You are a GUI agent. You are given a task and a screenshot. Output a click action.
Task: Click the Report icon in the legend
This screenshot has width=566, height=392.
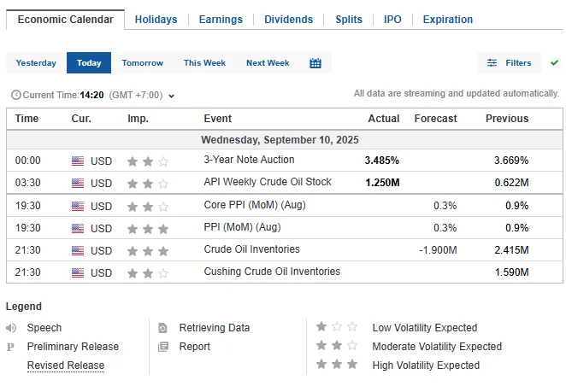pyautogui.click(x=163, y=347)
